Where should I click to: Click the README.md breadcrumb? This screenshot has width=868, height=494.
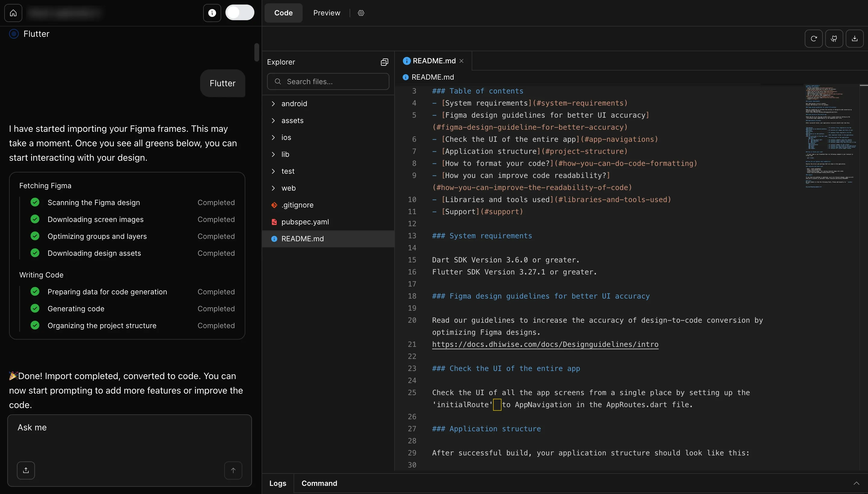point(429,77)
